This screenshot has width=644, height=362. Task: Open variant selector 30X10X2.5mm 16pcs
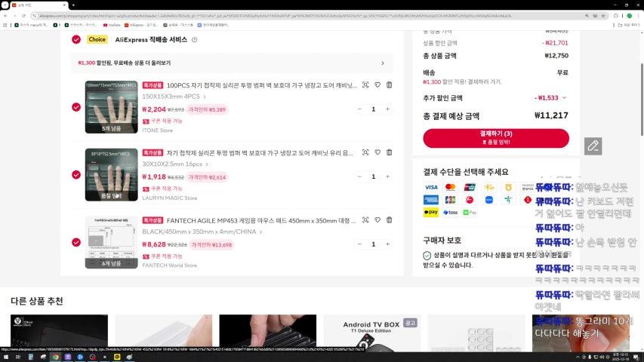pos(175,164)
